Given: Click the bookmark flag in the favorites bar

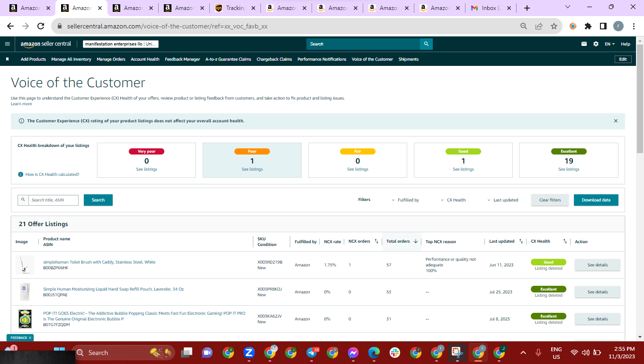Looking at the screenshot, I should pyautogui.click(x=8, y=59).
